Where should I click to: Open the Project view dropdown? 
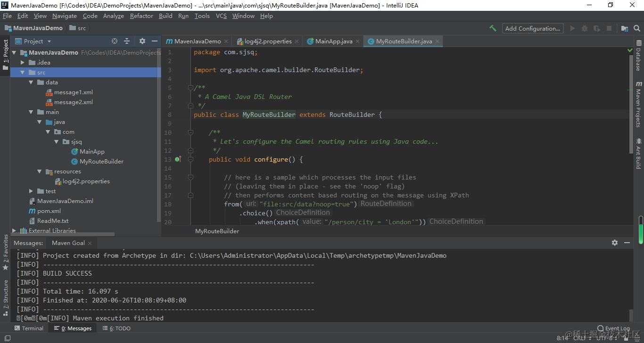[x=33, y=41]
